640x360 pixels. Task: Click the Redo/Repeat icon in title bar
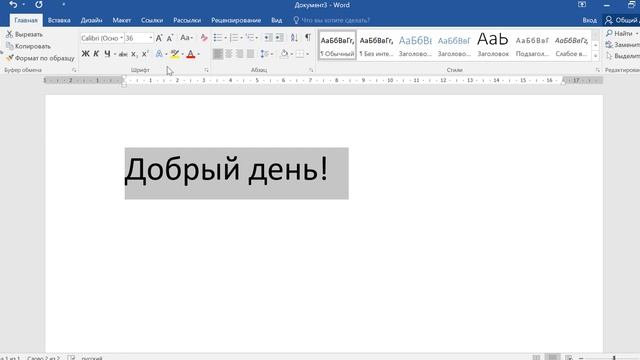pos(39,4)
